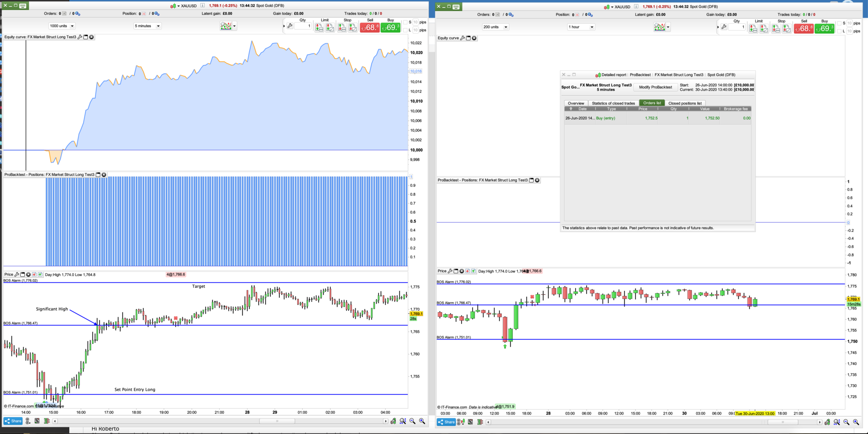Open order settings gears beside Orders in left window
Image resolution: width=868 pixels, height=434 pixels.
tap(78, 14)
